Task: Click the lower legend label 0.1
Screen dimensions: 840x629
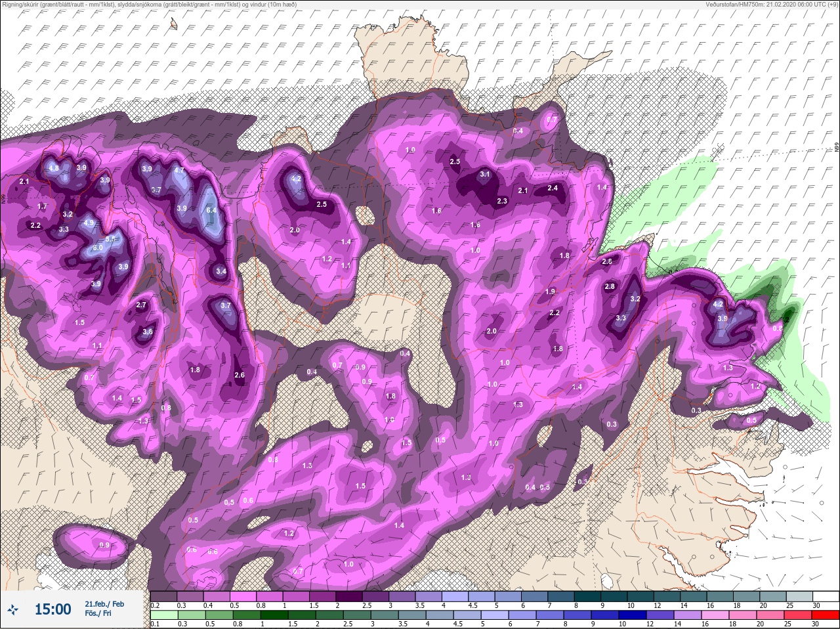Action: coord(155,624)
